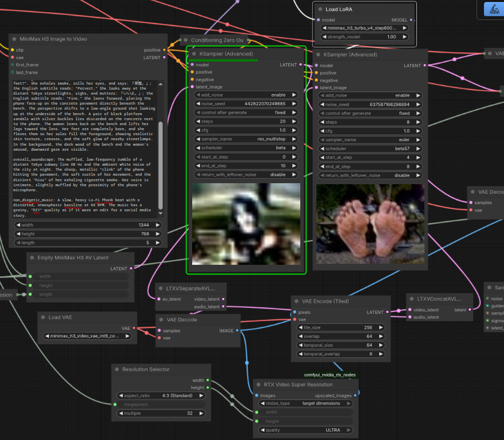Click the blue logo icon at top right
Screen dimensions: 504x440
[x=494, y=9]
